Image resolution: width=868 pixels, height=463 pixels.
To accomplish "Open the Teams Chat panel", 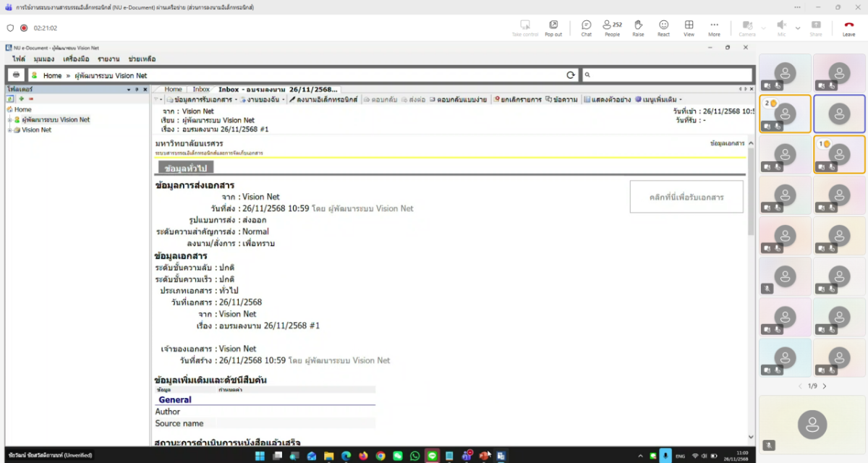I will pyautogui.click(x=586, y=27).
